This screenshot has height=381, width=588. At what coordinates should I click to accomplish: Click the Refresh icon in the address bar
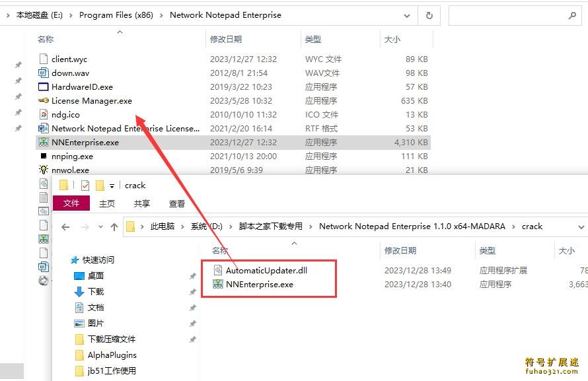tap(429, 15)
